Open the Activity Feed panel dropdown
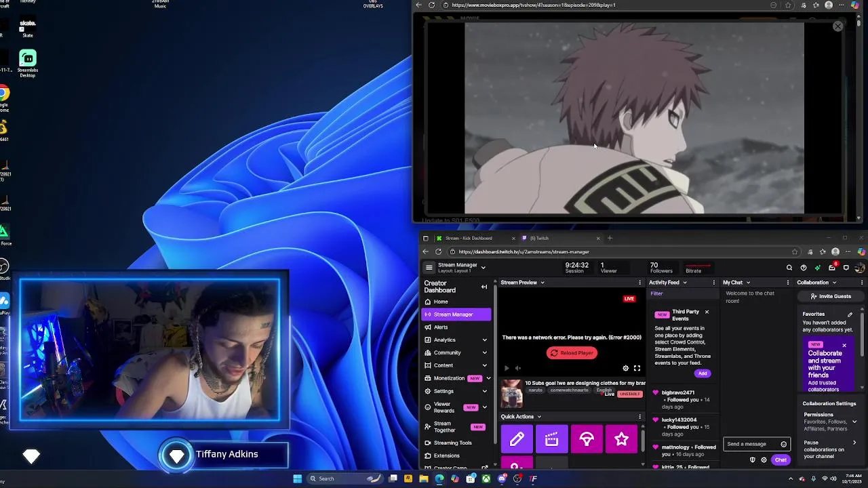Screen dimensions: 868x488 685,283
